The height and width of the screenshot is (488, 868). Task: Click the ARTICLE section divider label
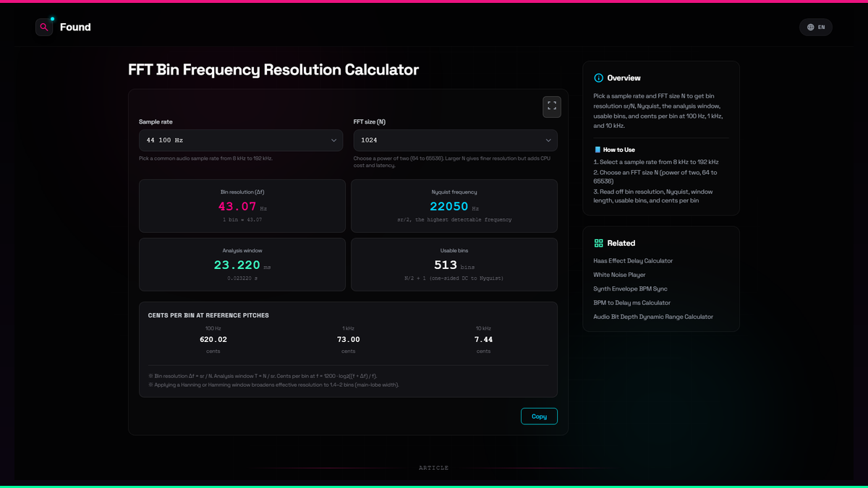tap(434, 468)
